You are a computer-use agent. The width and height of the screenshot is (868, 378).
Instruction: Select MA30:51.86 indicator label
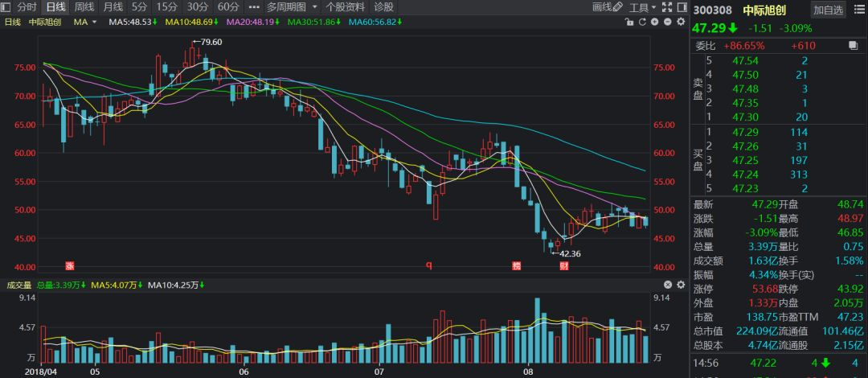coord(314,22)
